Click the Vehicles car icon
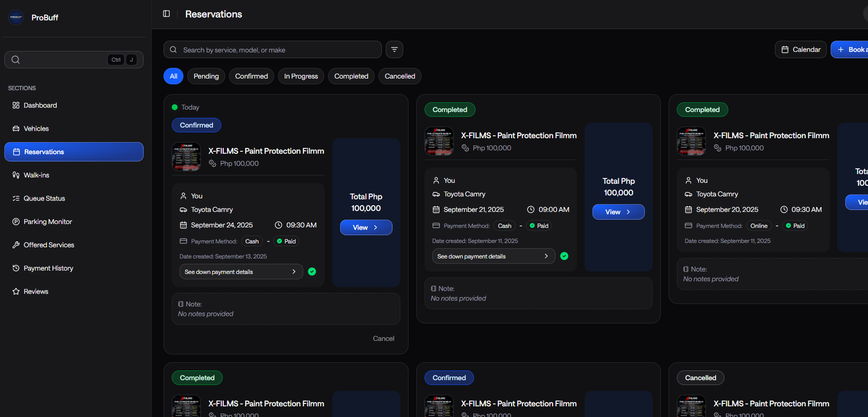The height and width of the screenshot is (417, 868). coord(16,128)
